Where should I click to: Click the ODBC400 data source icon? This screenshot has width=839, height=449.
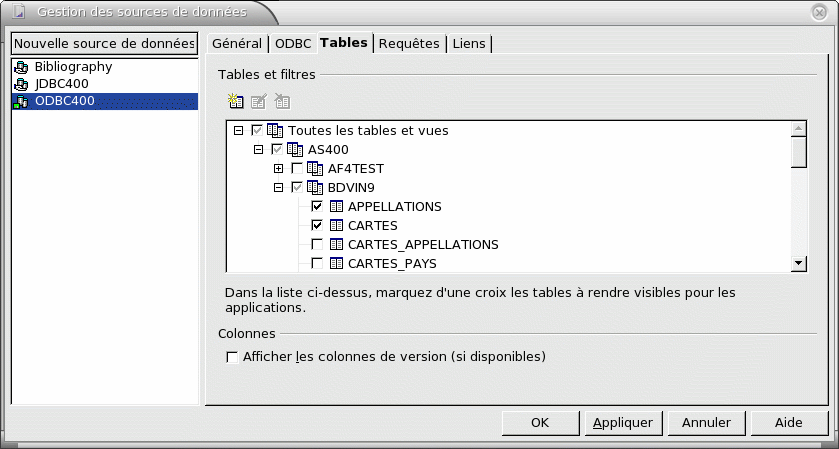coord(21,102)
